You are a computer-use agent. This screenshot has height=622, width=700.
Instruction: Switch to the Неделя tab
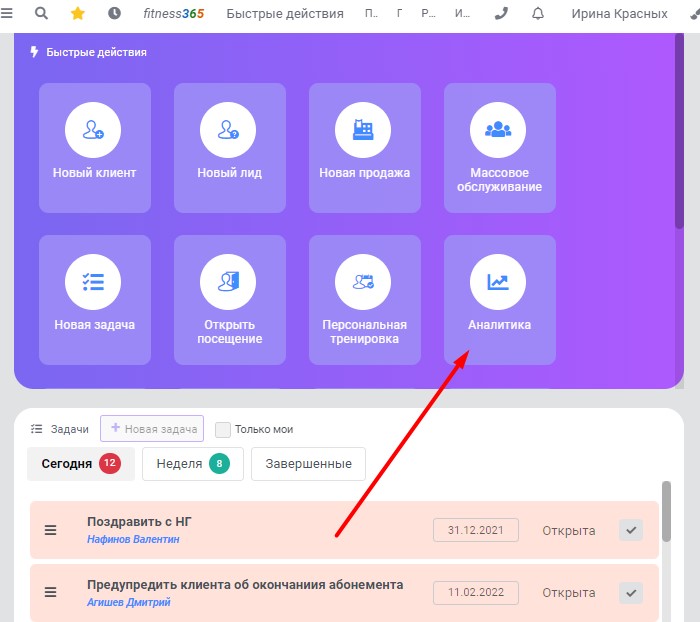pos(193,464)
